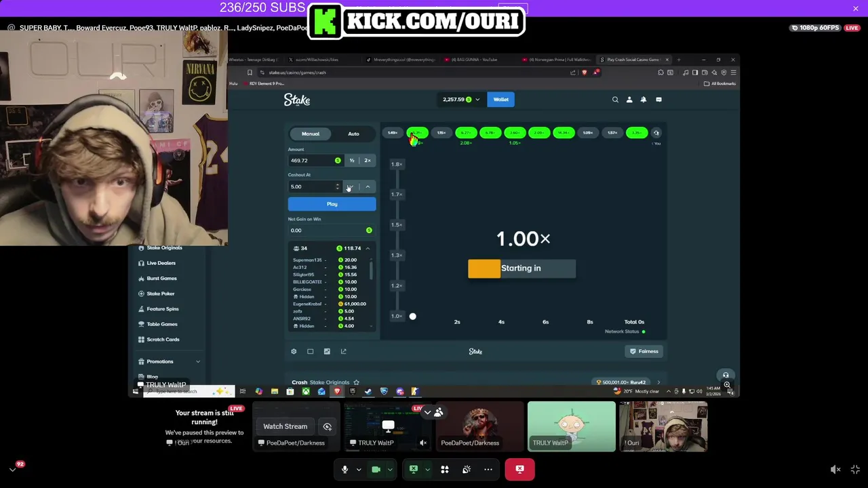The width and height of the screenshot is (868, 488).
Task: Show hidden system tray icons
Action: 669,391
